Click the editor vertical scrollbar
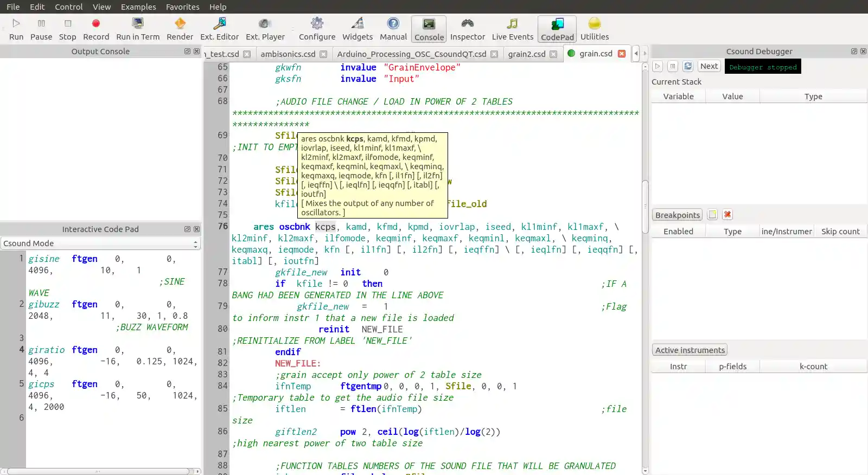868x475 pixels. coord(645,268)
